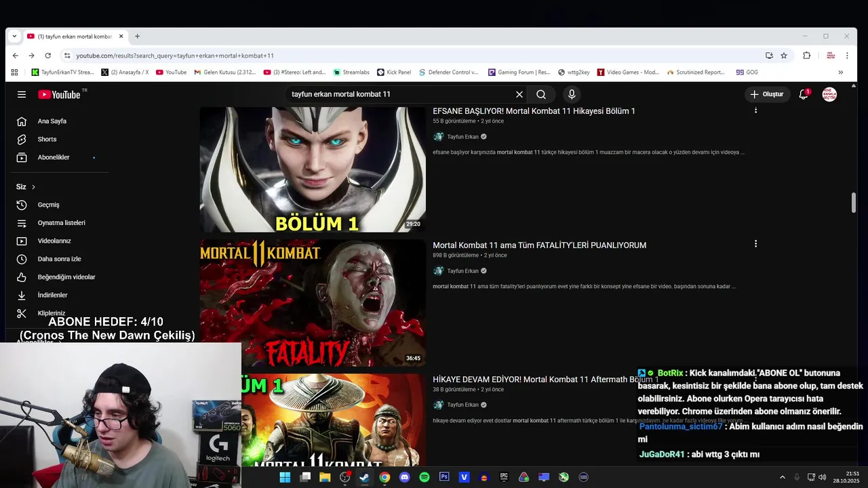Open Tayfun Erkan channel under HİKAYE DEVAM EDİYOR
Viewport: 868px width, 488px height.
pos(462,405)
